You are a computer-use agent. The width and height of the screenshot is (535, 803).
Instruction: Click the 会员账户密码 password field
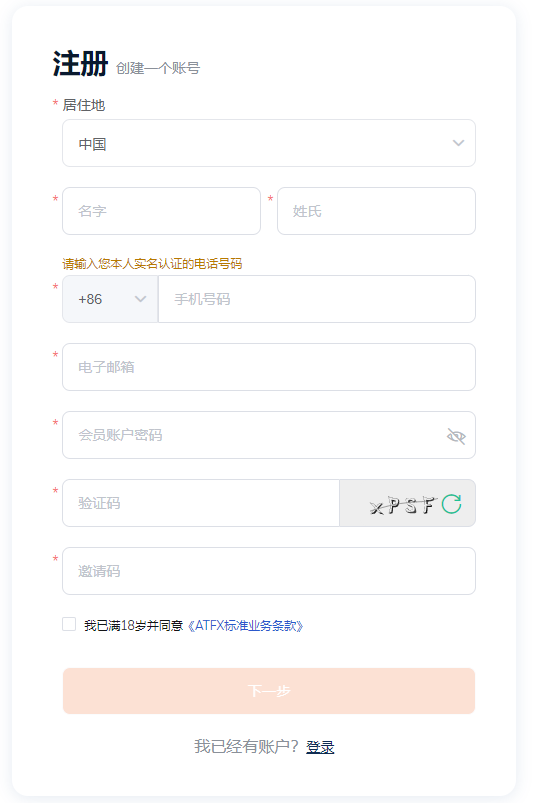[x=269, y=435]
